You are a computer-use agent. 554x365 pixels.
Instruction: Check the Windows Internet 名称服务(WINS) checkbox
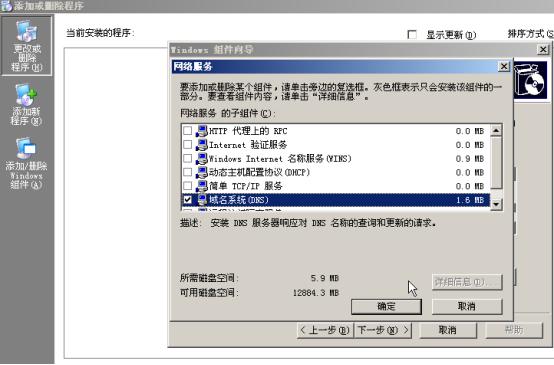(x=188, y=159)
